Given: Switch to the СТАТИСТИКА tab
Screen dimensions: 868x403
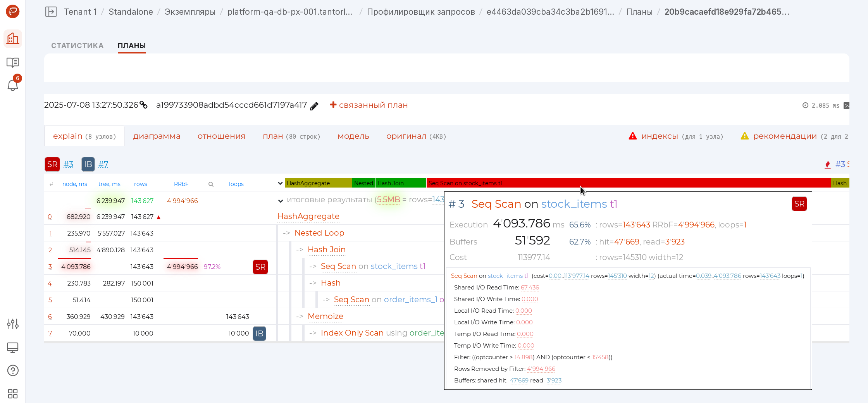Looking at the screenshot, I should [77, 46].
